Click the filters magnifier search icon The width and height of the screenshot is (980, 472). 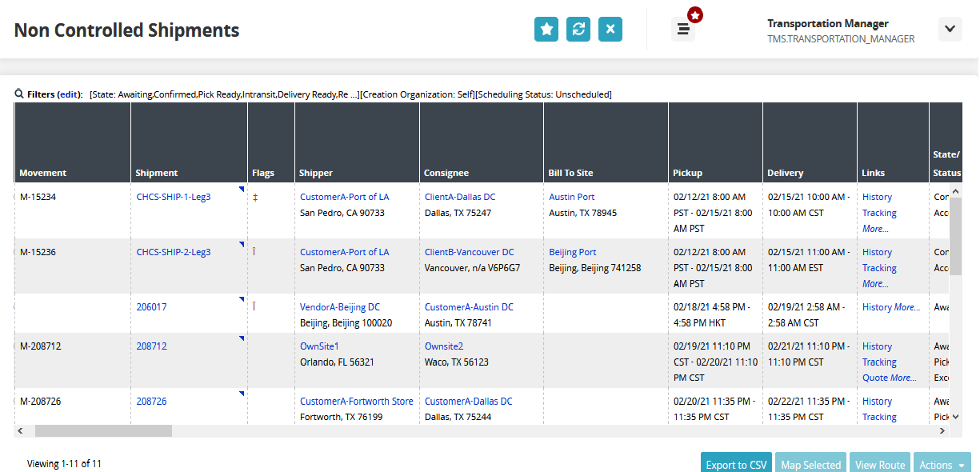coord(19,94)
